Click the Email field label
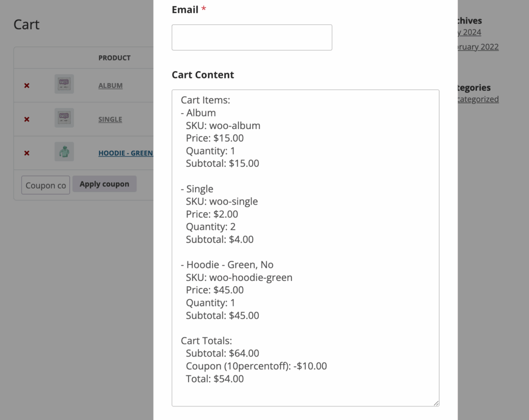Image resolution: width=529 pixels, height=420 pixels. (x=185, y=10)
